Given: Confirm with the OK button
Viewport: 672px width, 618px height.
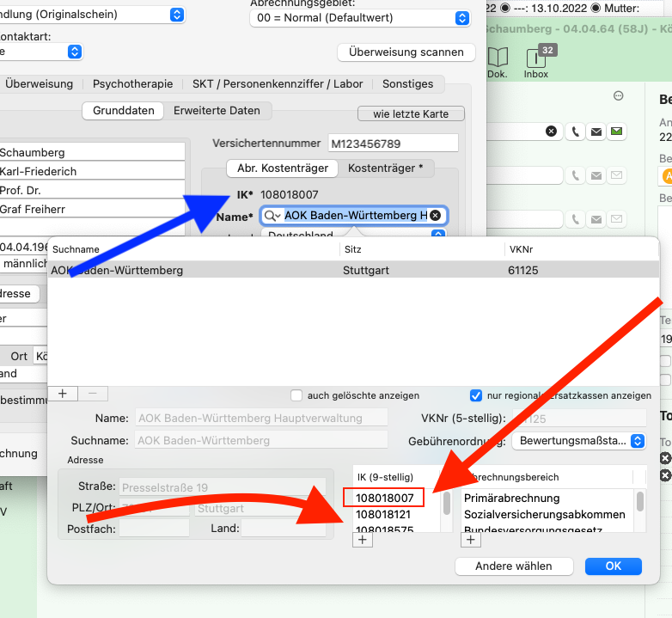Looking at the screenshot, I should (614, 566).
